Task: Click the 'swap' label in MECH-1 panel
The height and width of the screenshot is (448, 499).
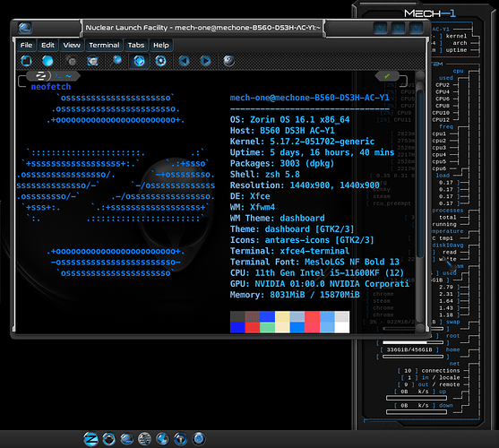Action: pyautogui.click(x=452, y=322)
